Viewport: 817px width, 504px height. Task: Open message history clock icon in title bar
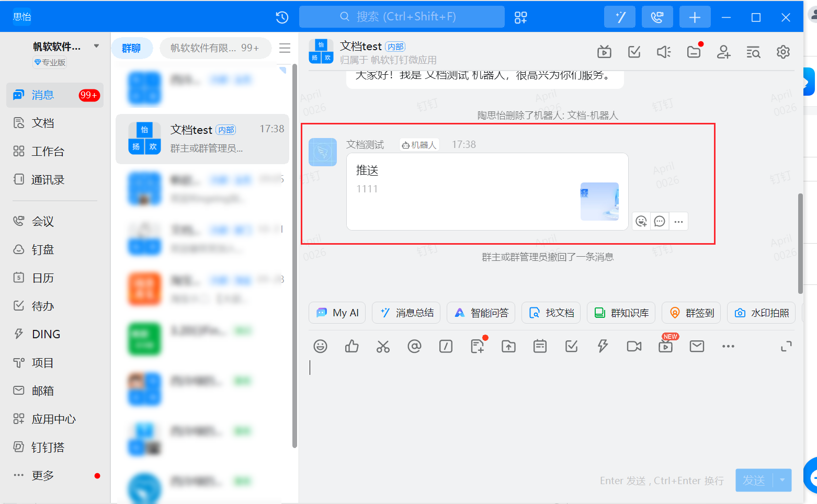[282, 17]
